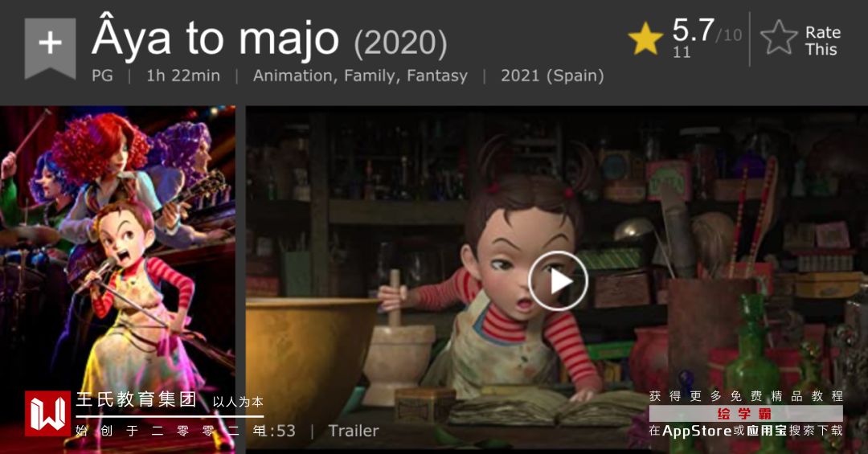Viewport: 868px width, 454px height.
Task: Click the empty Rate This star
Action: click(778, 39)
